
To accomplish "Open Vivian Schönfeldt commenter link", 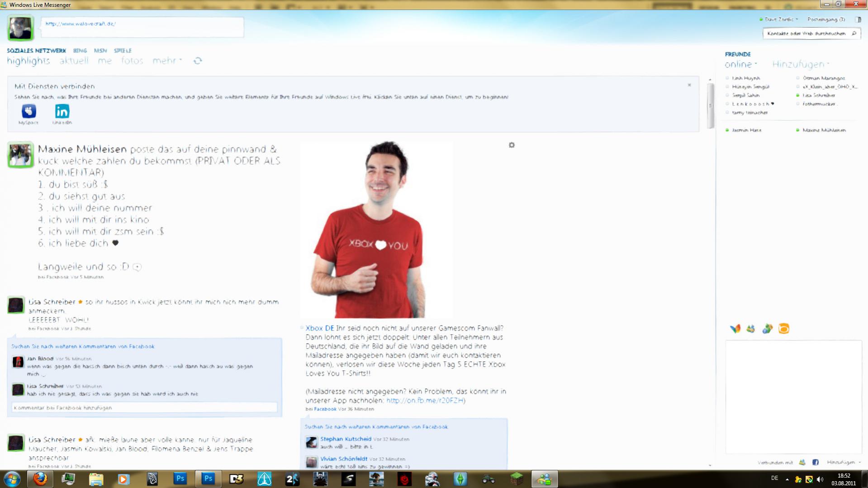I will (x=344, y=459).
